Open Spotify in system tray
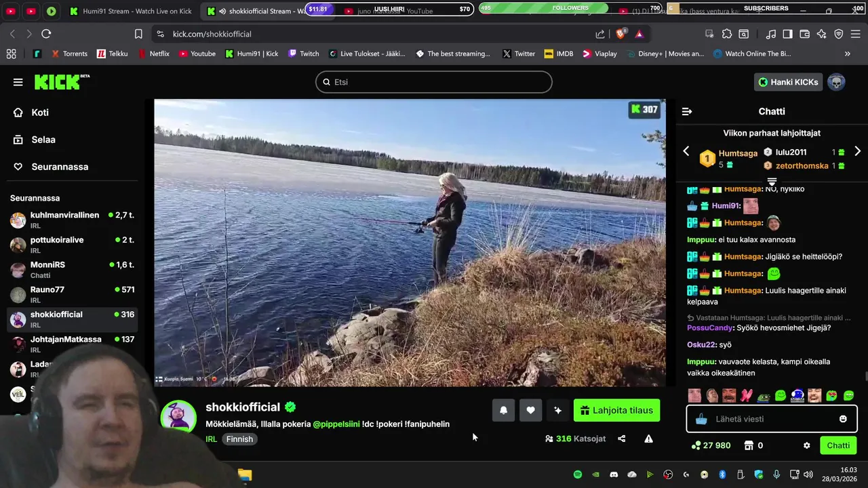Screen dimensions: 868x488 (578, 475)
